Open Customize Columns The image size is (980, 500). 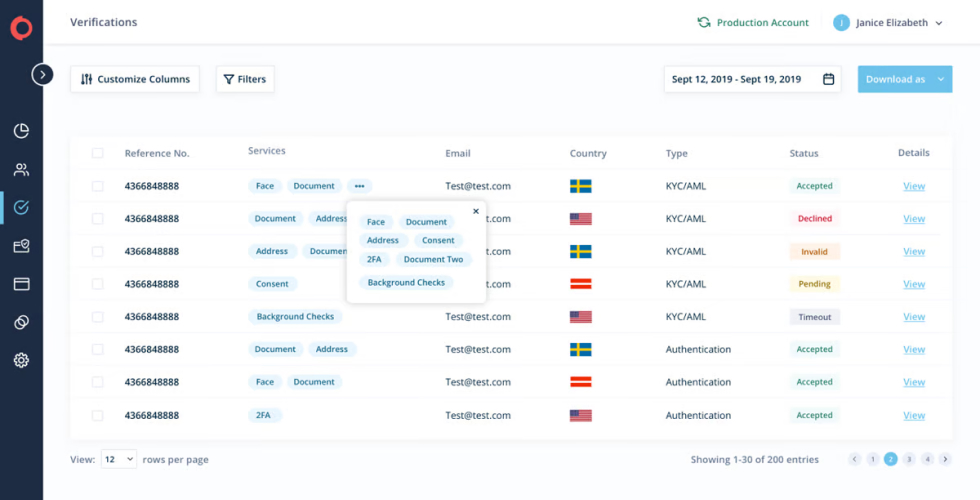[135, 79]
